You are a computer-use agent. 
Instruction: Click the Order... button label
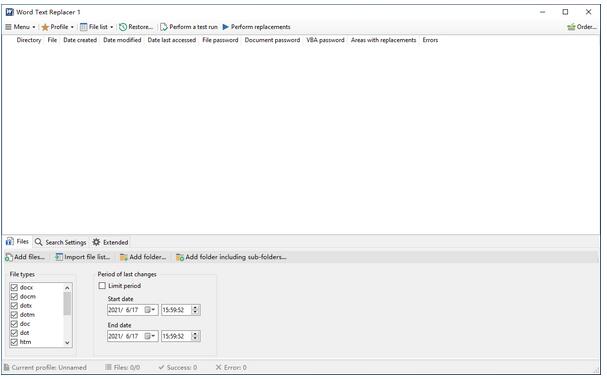(586, 27)
